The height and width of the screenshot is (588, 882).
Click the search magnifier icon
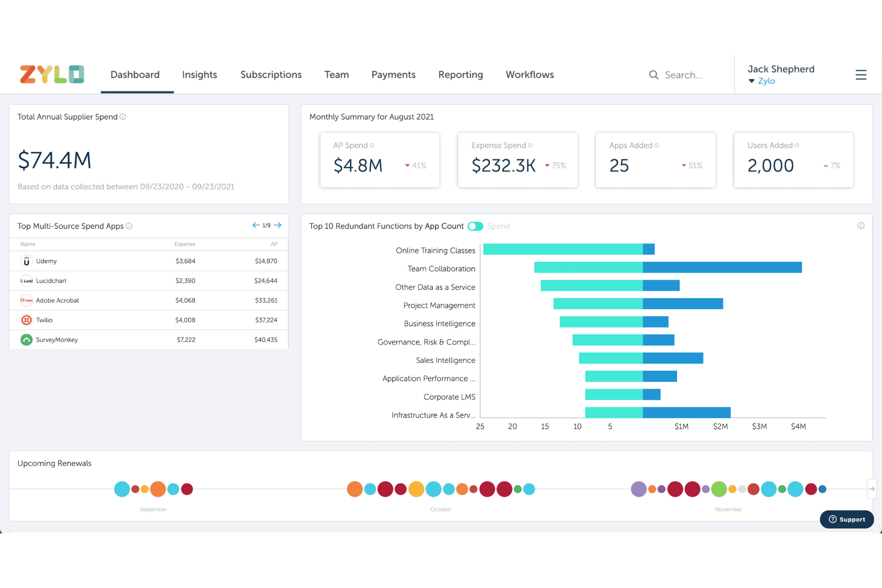tap(653, 75)
